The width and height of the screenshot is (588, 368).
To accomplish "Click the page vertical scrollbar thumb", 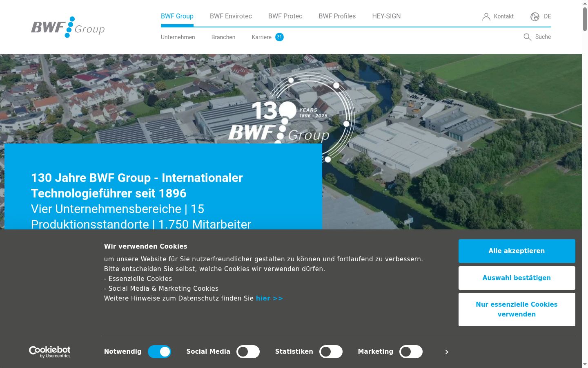I will pyautogui.click(x=585, y=19).
